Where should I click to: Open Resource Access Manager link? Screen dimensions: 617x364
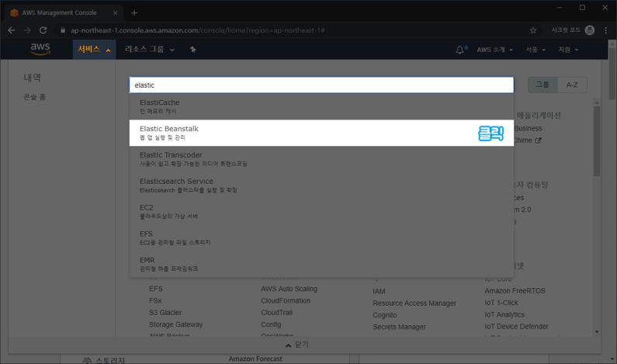pos(414,303)
